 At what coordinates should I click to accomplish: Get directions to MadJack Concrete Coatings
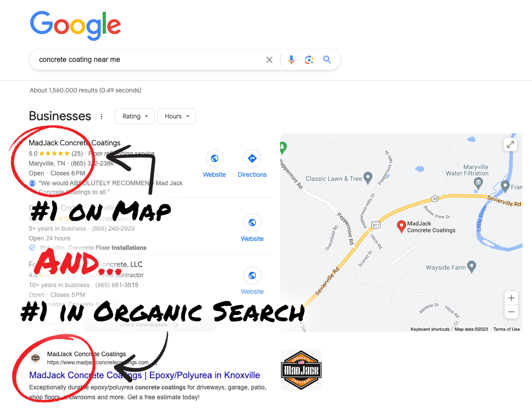point(252,158)
